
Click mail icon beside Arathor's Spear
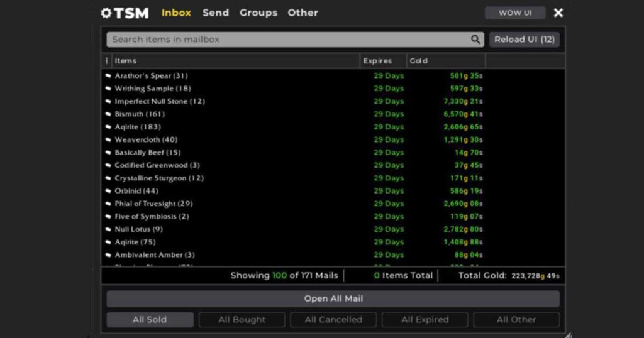(x=108, y=76)
